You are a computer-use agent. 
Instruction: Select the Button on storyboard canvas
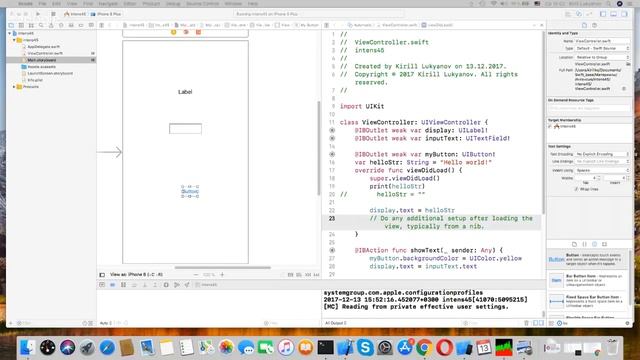point(190,191)
